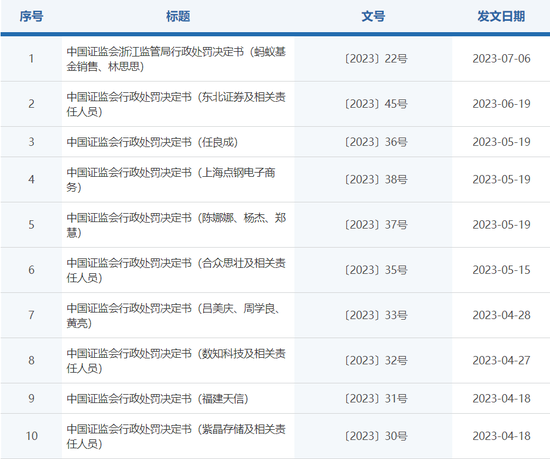This screenshot has width=550, height=459.
Task: Open 任良成 penalty decision link
Action: click(152, 142)
